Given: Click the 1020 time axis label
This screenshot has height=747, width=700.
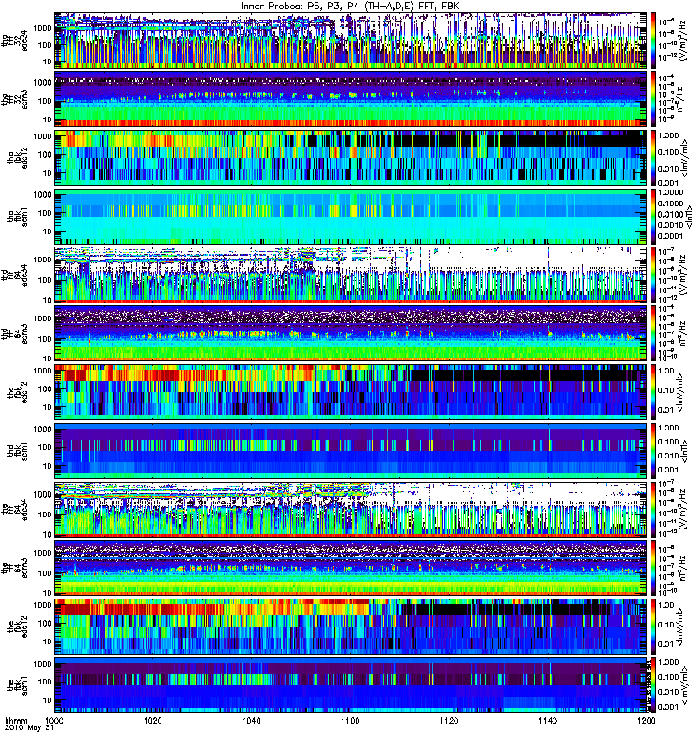Looking at the screenshot, I should [153, 720].
